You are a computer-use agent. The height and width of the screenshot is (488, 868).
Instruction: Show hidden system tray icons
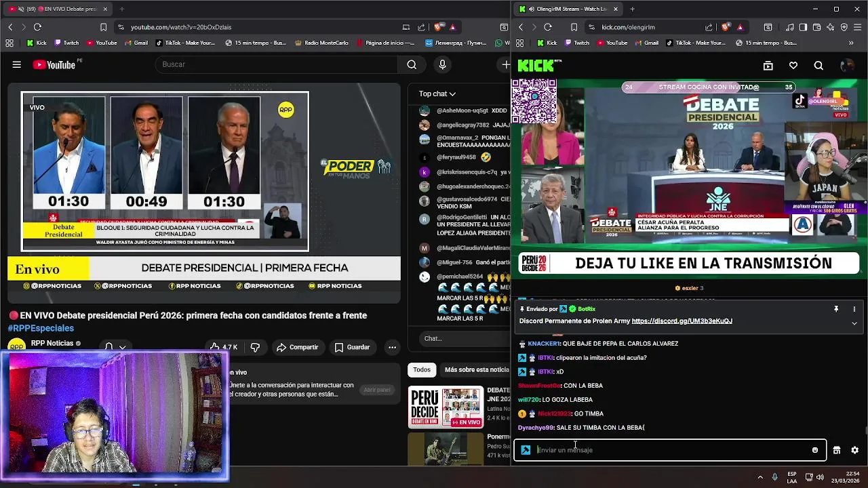pyautogui.click(x=759, y=477)
